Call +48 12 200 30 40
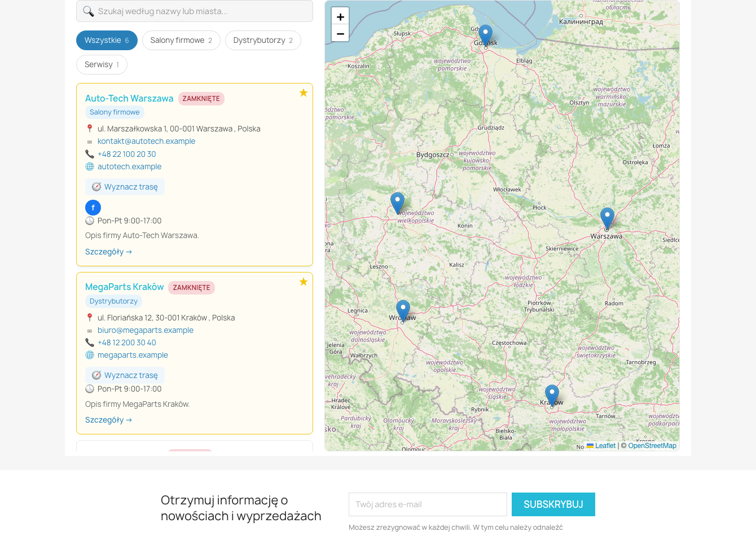Viewport: 756px width, 536px height. [x=126, y=342]
